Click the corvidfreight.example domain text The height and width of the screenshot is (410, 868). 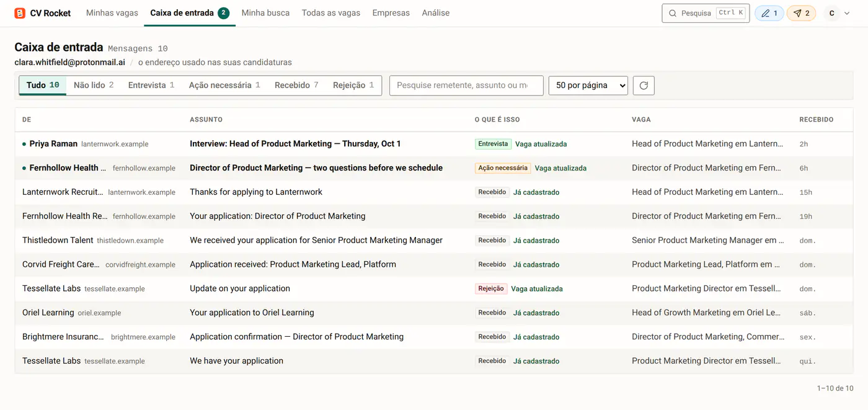(140, 265)
